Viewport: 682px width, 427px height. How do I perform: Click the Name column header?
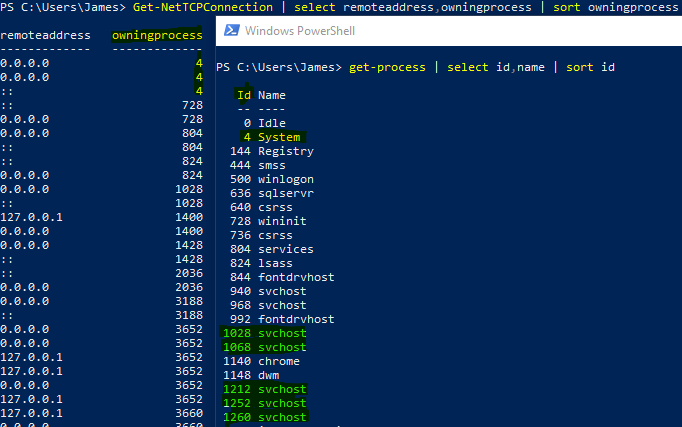272,95
